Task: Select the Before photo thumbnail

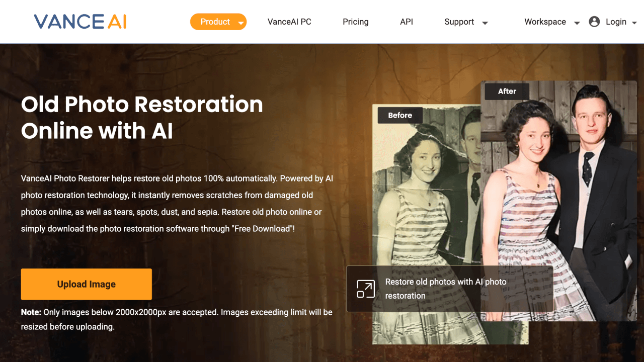Action: pyautogui.click(x=427, y=224)
